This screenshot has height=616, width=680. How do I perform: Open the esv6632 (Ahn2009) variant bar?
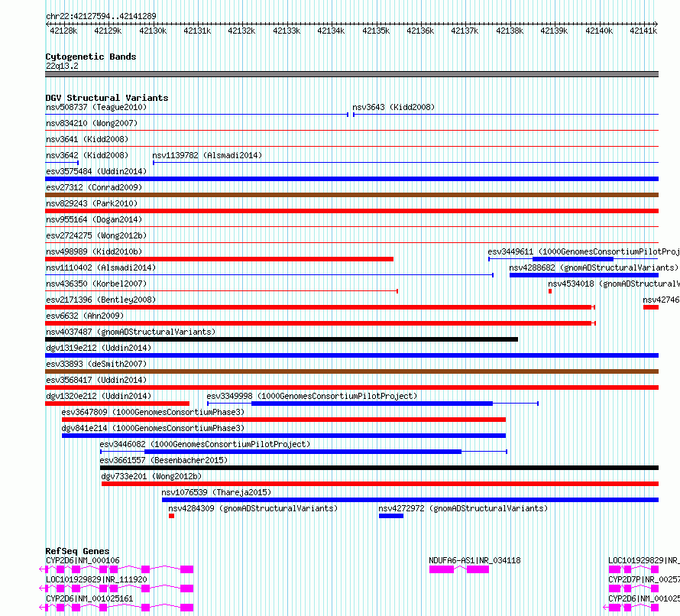[x=319, y=323]
